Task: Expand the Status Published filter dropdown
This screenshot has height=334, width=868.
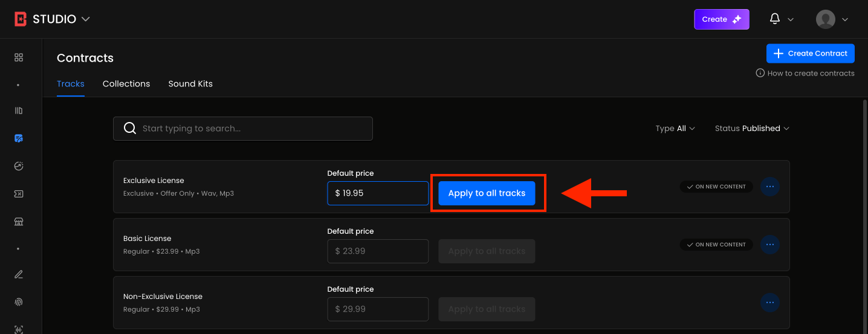Action: [x=751, y=129]
